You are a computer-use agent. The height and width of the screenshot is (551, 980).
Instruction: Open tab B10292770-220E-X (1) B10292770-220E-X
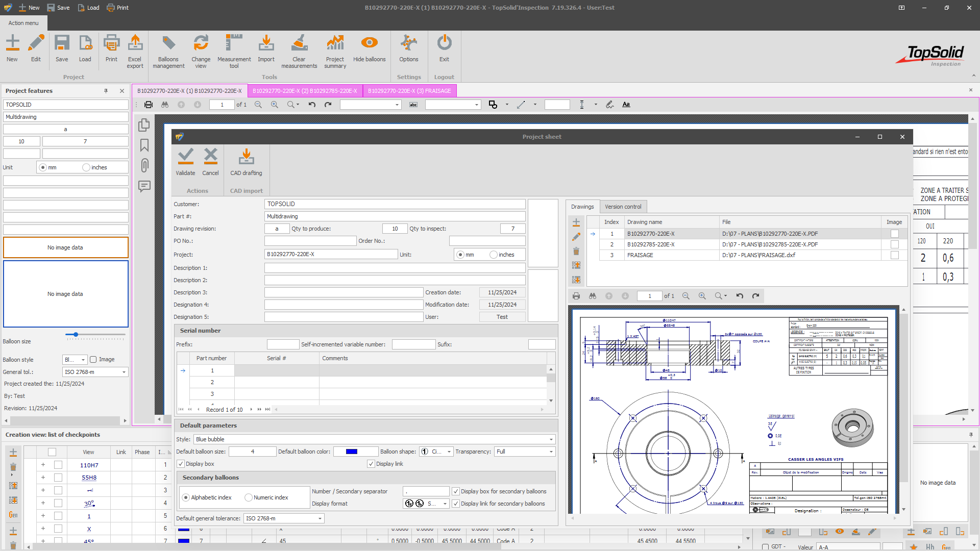pos(189,91)
